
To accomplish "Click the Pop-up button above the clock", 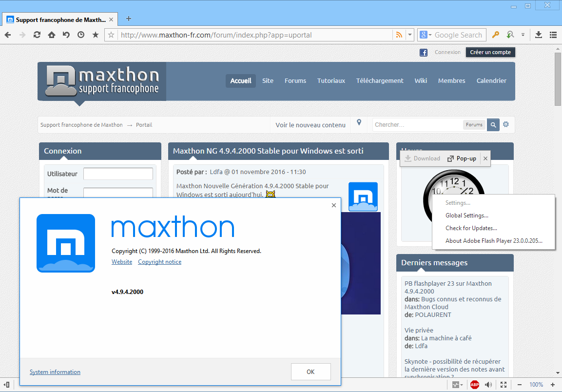I will click(x=462, y=158).
